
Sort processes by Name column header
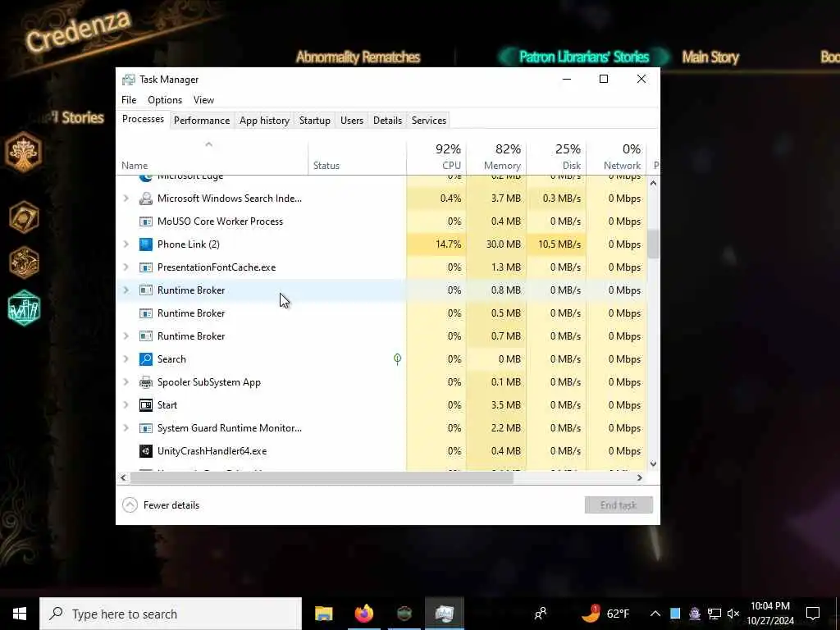point(212,157)
